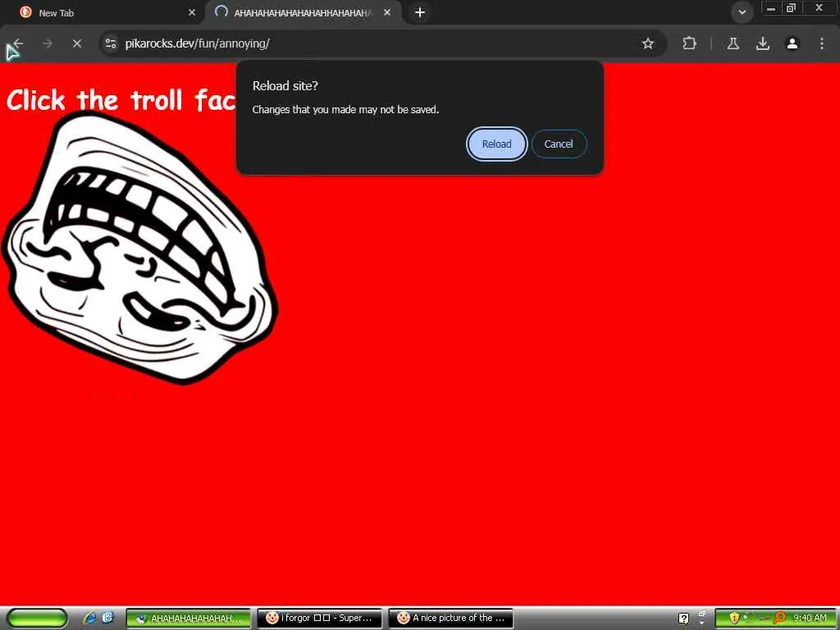Click the 'Reload site?' dialog title
The image size is (840, 630).
(285, 85)
